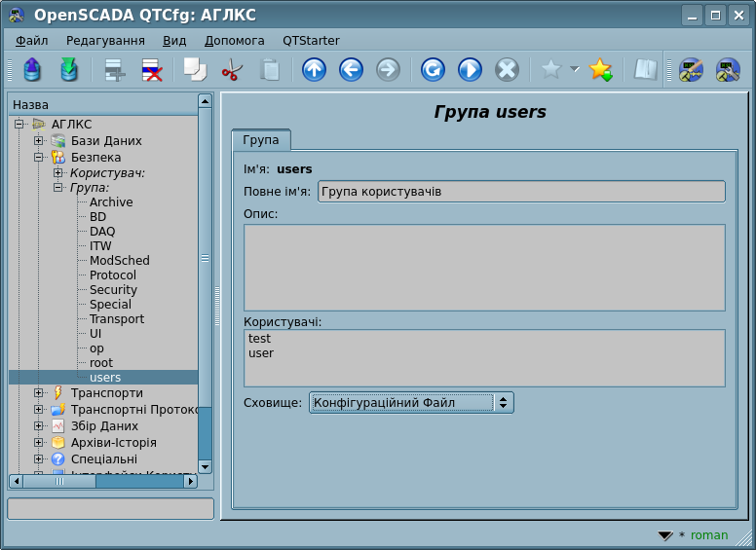756x550 pixels.
Task: Expand the Бази Даних tree node
Action: coord(39,141)
